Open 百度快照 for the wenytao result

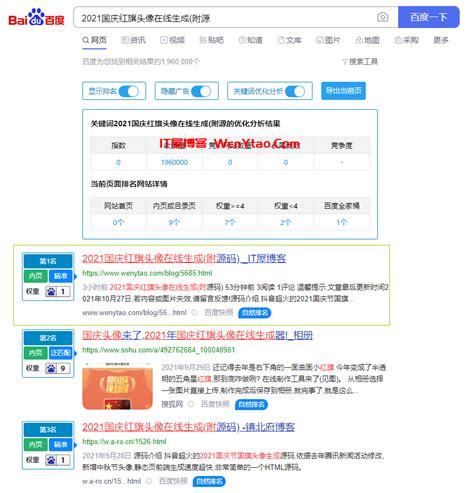coord(218,313)
